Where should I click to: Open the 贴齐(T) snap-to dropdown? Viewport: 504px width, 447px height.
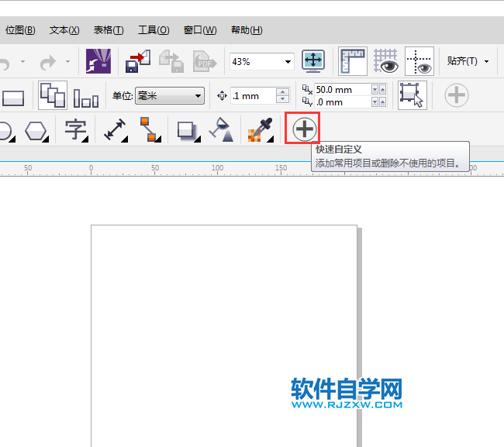(x=468, y=61)
